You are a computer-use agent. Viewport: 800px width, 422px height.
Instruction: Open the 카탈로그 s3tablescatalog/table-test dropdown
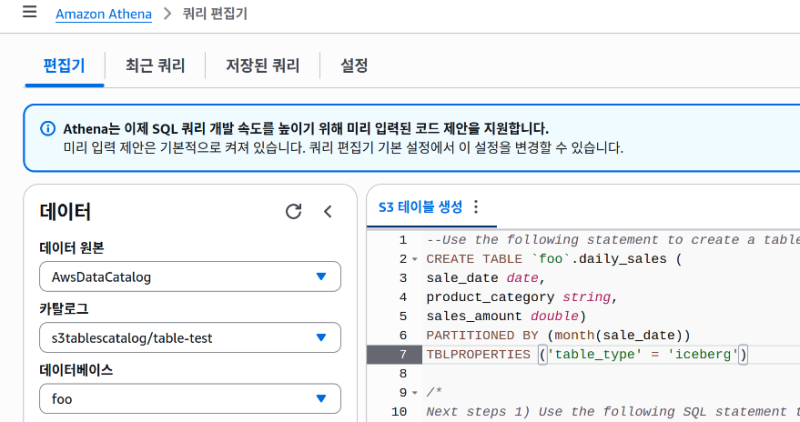coord(190,338)
